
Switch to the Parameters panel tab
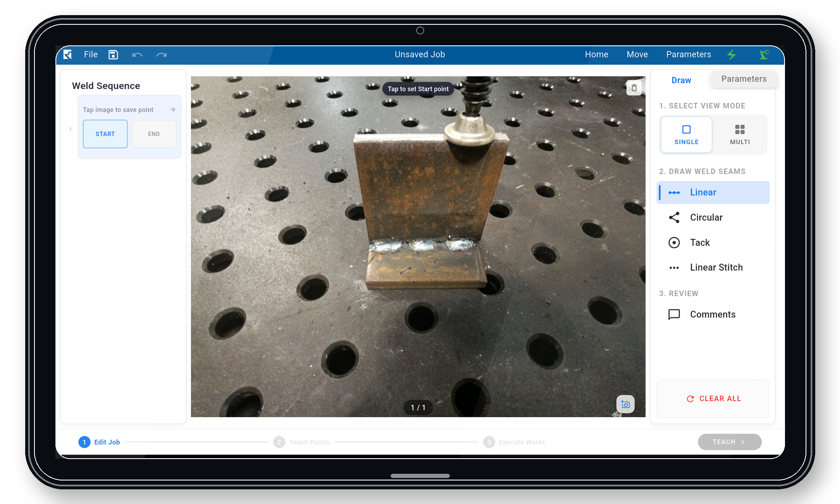coord(743,79)
